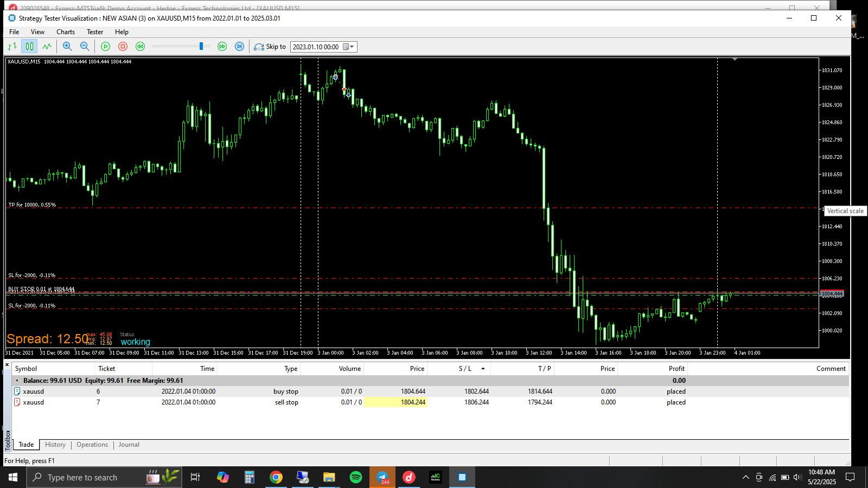This screenshot has width=868, height=488.
Task: Stop the strategy tester run
Action: coord(123,47)
